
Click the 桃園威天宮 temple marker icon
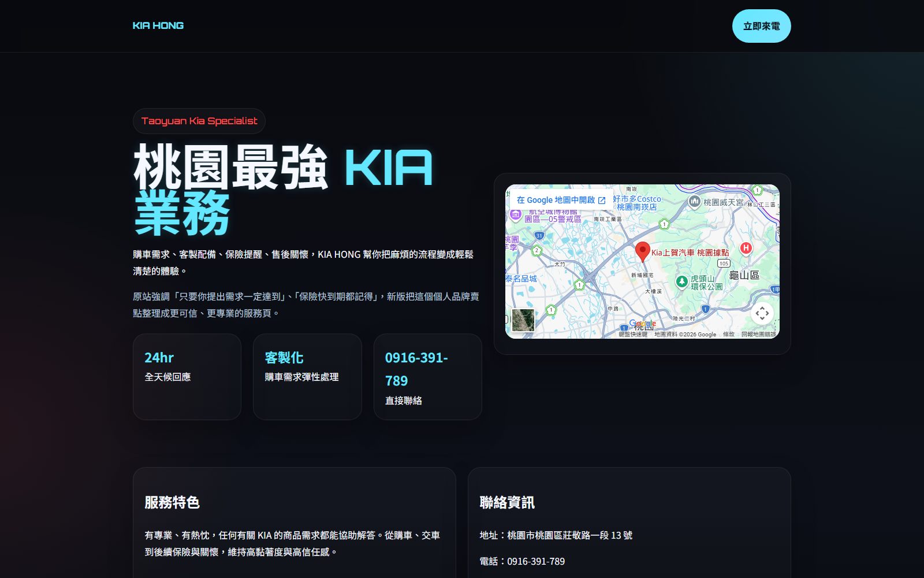pos(695,202)
